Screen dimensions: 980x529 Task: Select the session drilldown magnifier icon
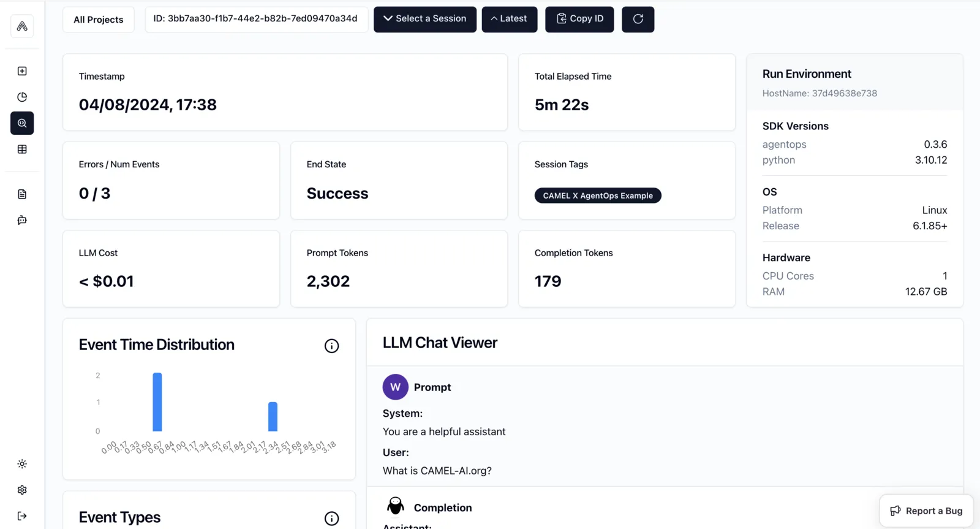point(22,123)
